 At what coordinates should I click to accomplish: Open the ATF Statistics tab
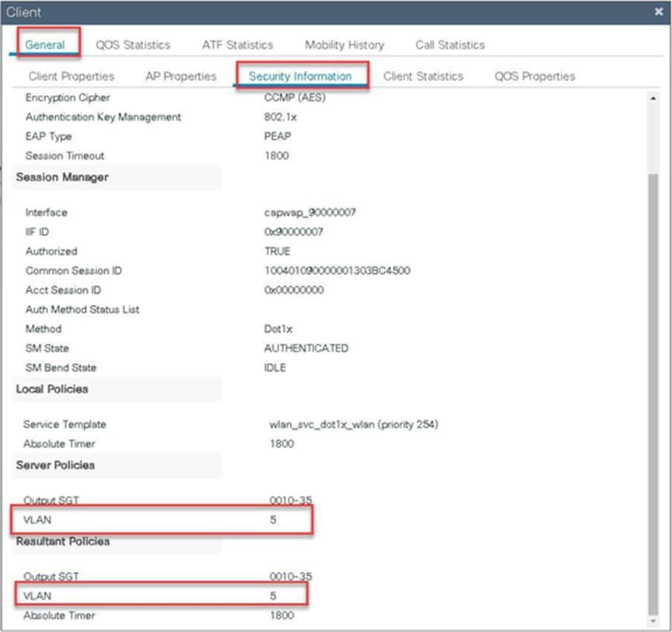pos(237,44)
